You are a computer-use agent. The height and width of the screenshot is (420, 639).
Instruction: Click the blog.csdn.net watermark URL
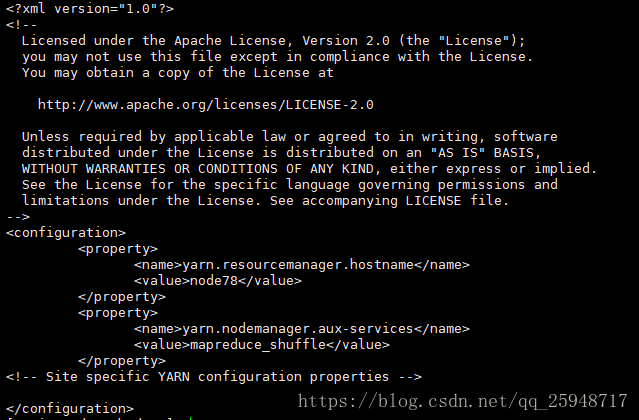[464, 401]
